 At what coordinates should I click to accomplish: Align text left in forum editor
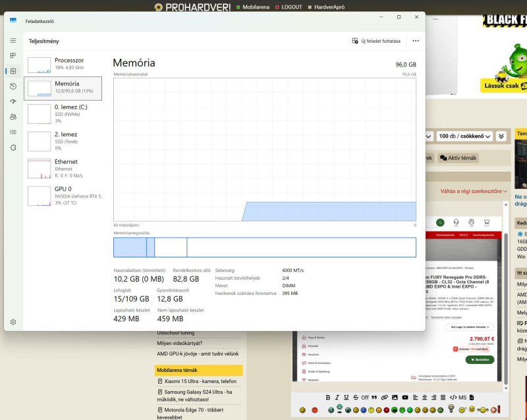click(x=416, y=398)
